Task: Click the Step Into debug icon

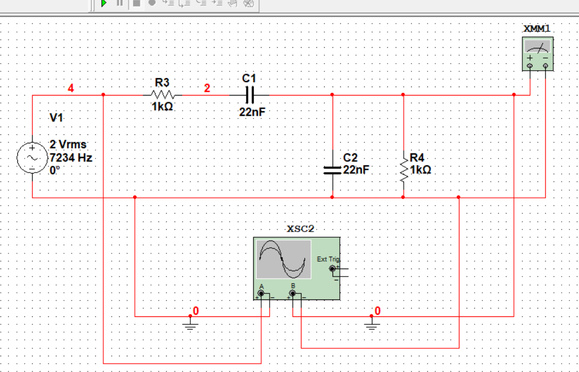Action: (168, 3)
